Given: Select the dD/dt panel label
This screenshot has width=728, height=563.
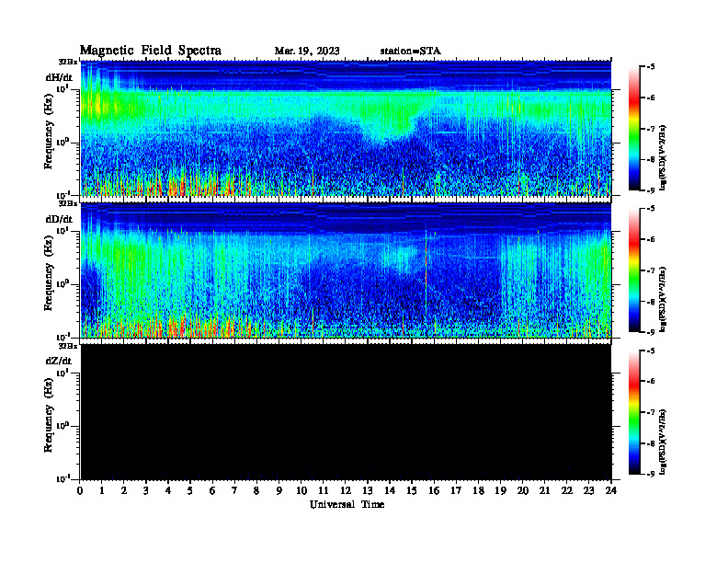Looking at the screenshot, I should tap(59, 219).
